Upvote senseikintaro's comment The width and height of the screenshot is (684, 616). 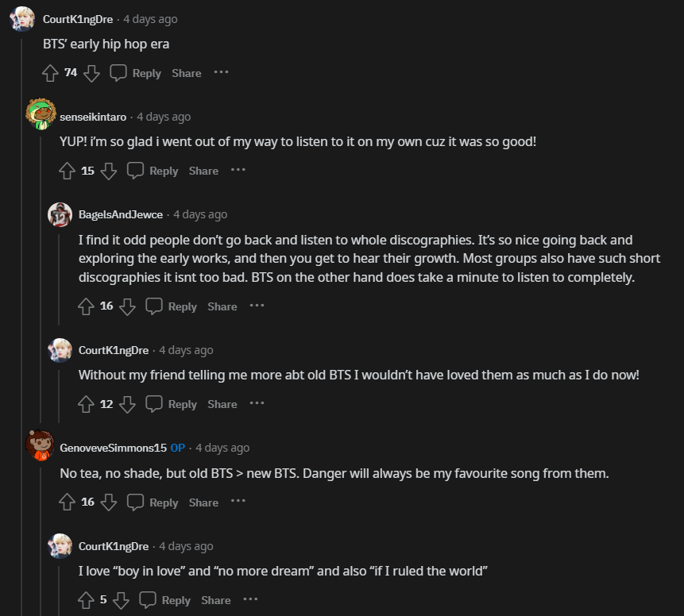[68, 171]
